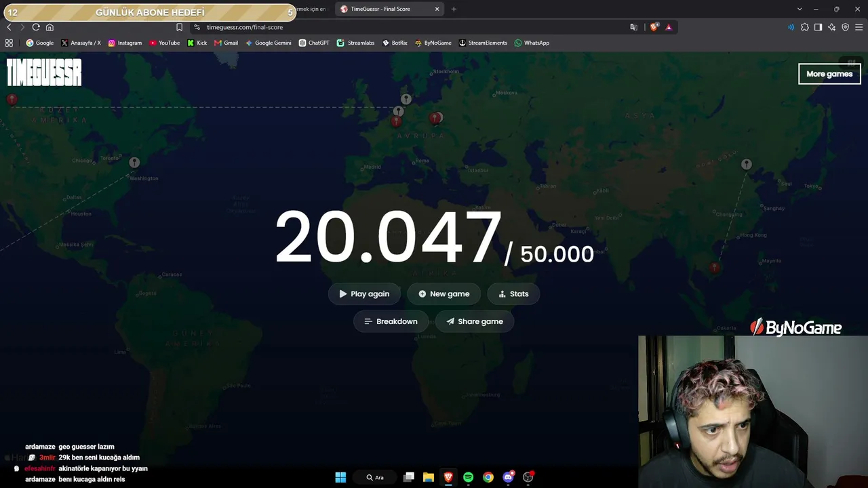Toggle the browser sidebar panel icon
Image resolution: width=868 pixels, height=488 pixels.
818,27
